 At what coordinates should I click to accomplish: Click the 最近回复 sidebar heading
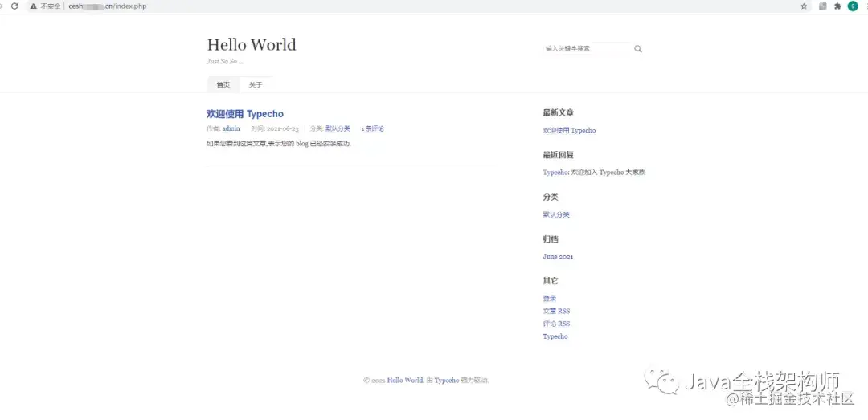[558, 155]
